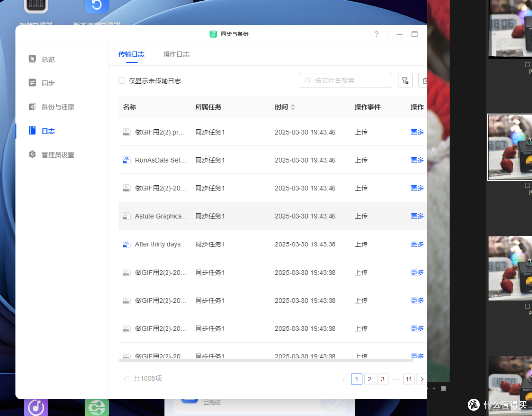Select the 同步 sync section in sidebar

click(x=48, y=83)
